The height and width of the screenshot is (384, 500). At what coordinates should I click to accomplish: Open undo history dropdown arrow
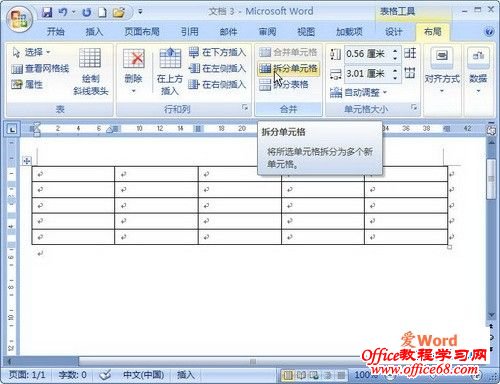click(74, 12)
